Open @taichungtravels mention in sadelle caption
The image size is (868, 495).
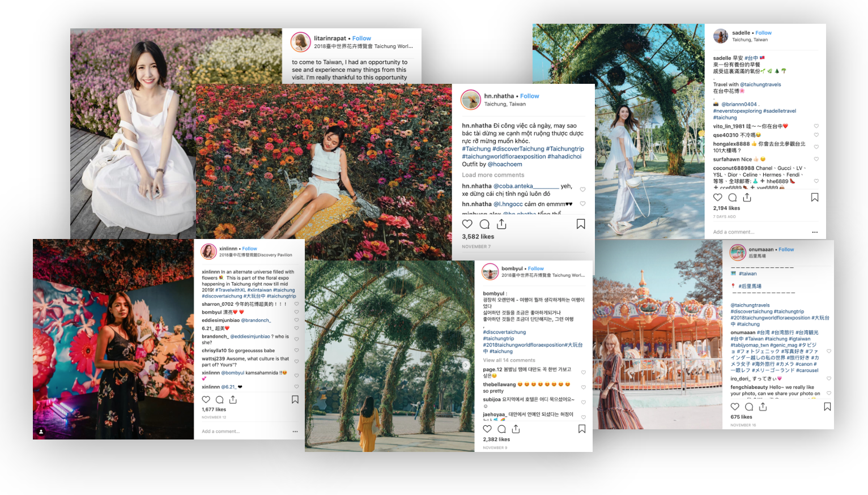pos(760,84)
